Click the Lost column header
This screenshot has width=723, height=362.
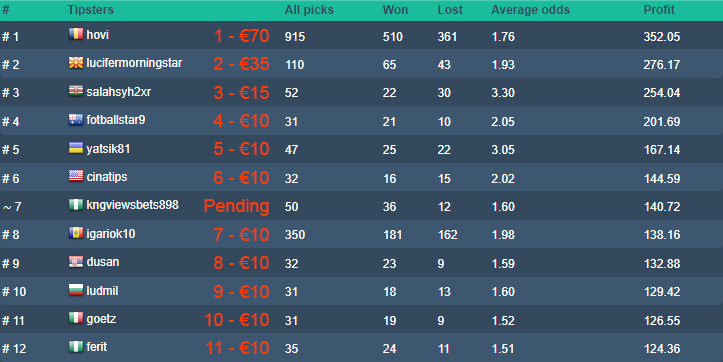click(450, 10)
